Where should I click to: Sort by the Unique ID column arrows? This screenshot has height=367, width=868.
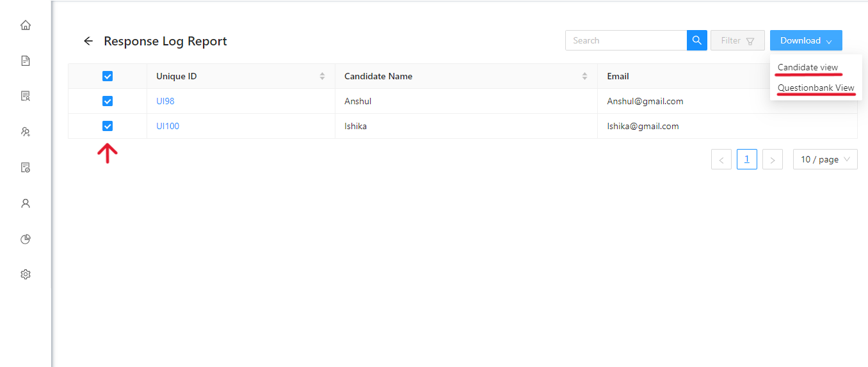pos(322,76)
